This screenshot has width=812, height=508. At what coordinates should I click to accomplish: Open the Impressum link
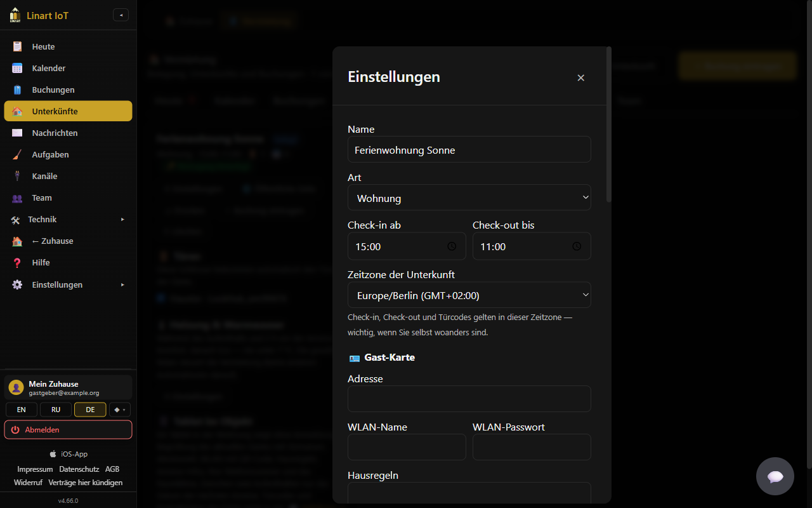pyautogui.click(x=35, y=469)
